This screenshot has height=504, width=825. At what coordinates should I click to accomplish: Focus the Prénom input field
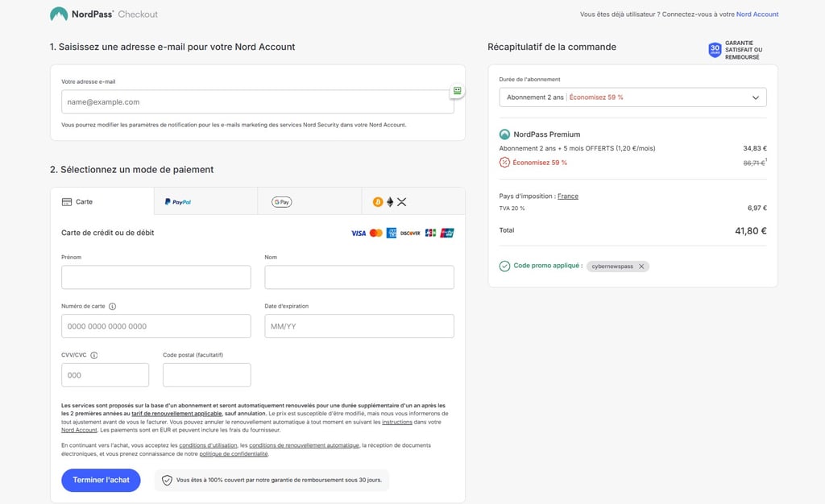click(156, 277)
